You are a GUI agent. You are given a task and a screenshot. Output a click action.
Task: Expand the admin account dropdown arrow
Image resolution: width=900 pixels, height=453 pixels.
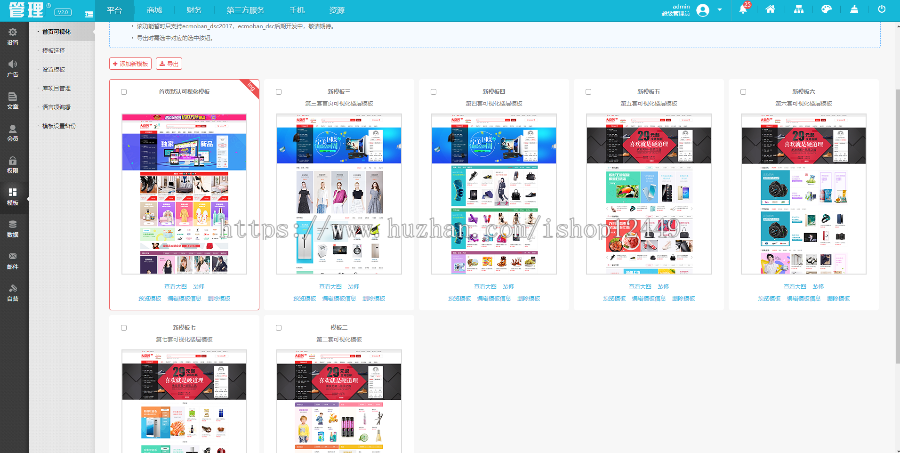click(x=720, y=10)
